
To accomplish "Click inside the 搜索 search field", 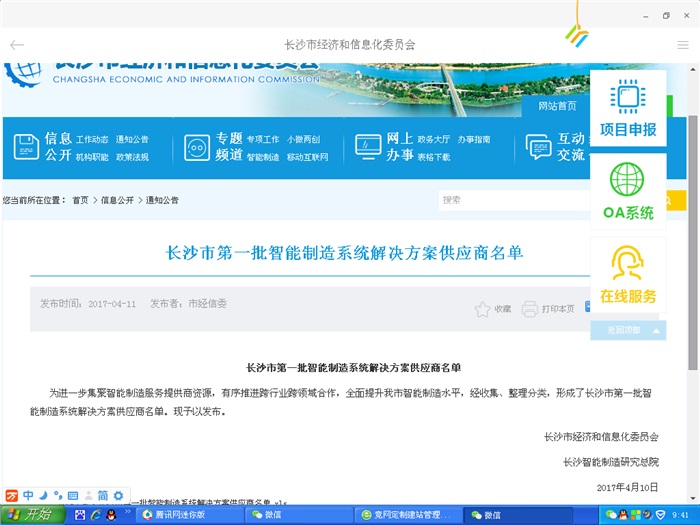I will pos(510,200).
